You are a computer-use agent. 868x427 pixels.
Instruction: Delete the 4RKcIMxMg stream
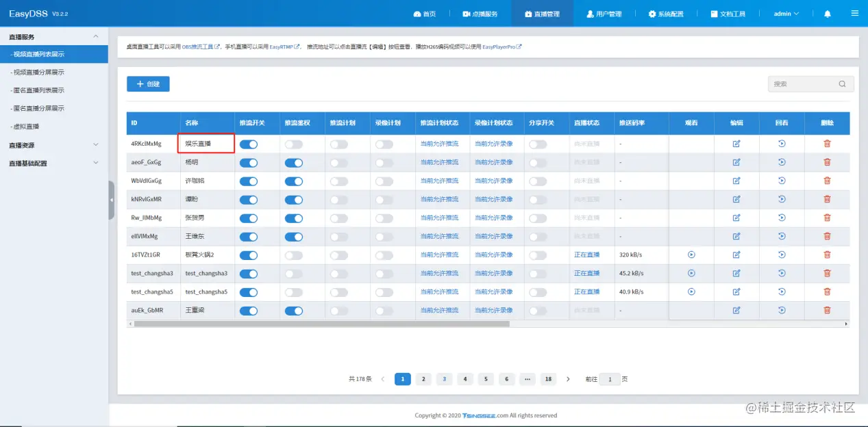[x=827, y=144]
